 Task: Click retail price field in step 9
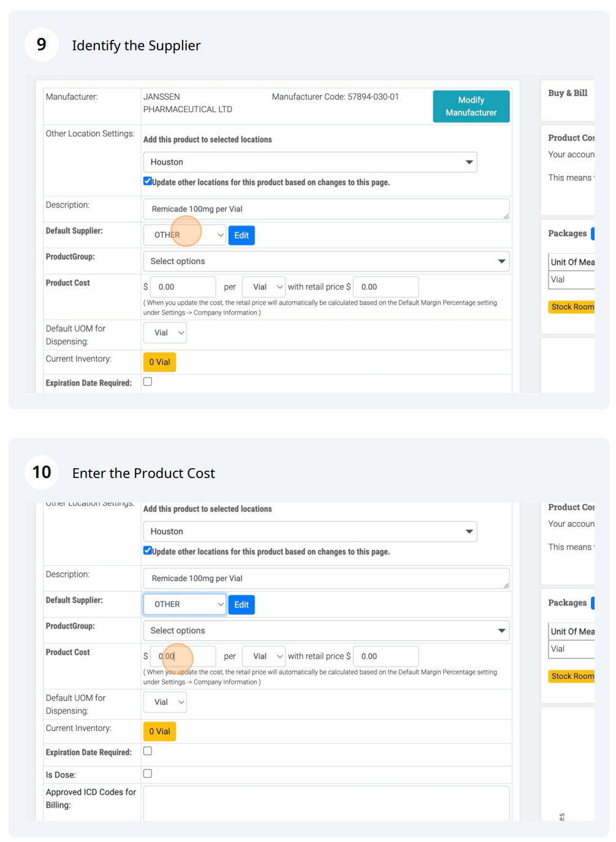coord(386,287)
